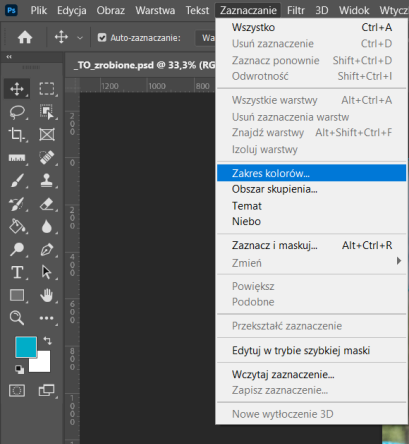
Task: Close the open Zaznaczanie menu
Action: click(248, 11)
